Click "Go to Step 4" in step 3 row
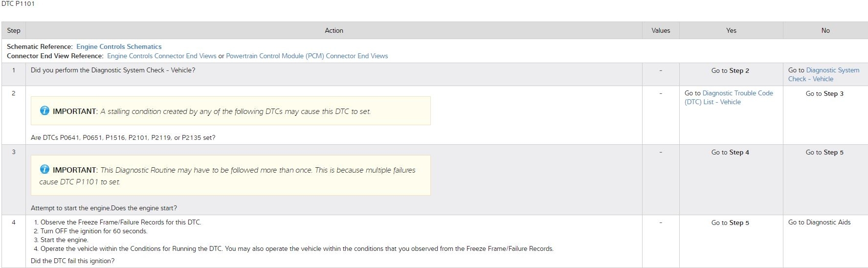Viewport: 868px width, 268px height. [x=730, y=152]
